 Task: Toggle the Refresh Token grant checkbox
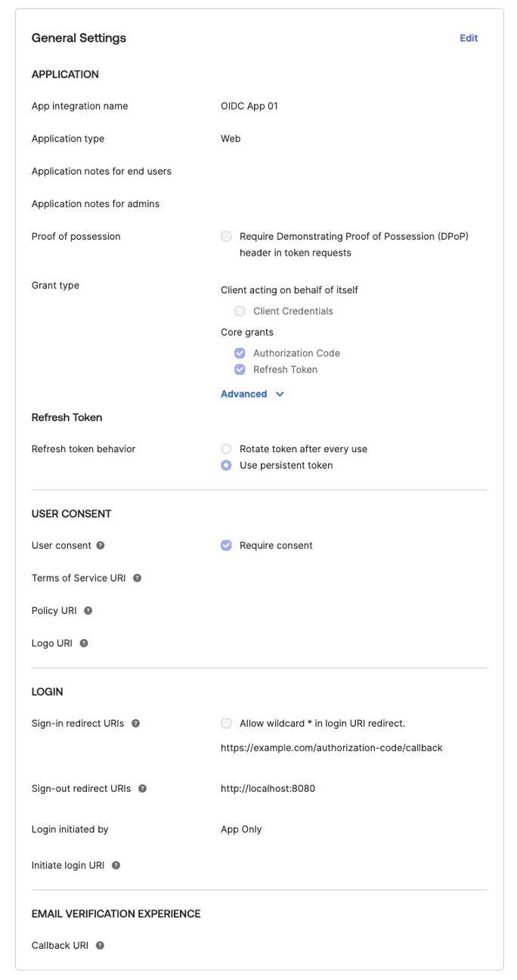pos(240,370)
